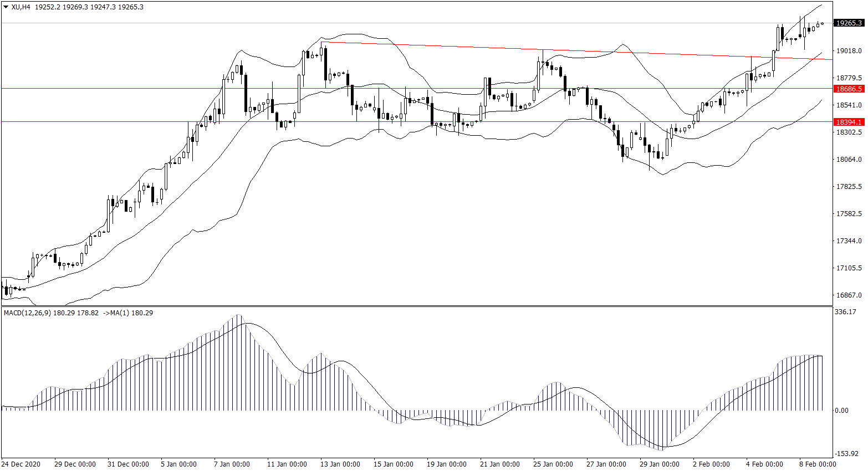This screenshot has height=471, width=868.
Task: Click the 24 Dec 2020 date label
Action: point(21,464)
